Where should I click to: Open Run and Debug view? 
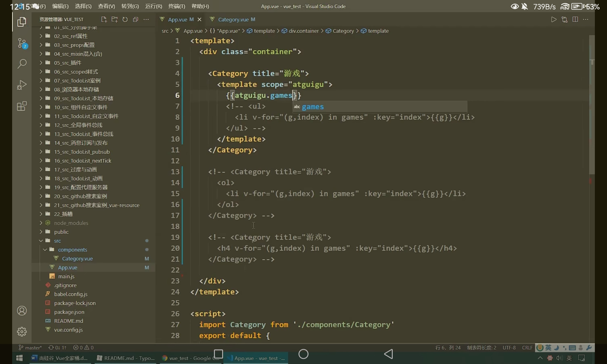(22, 85)
